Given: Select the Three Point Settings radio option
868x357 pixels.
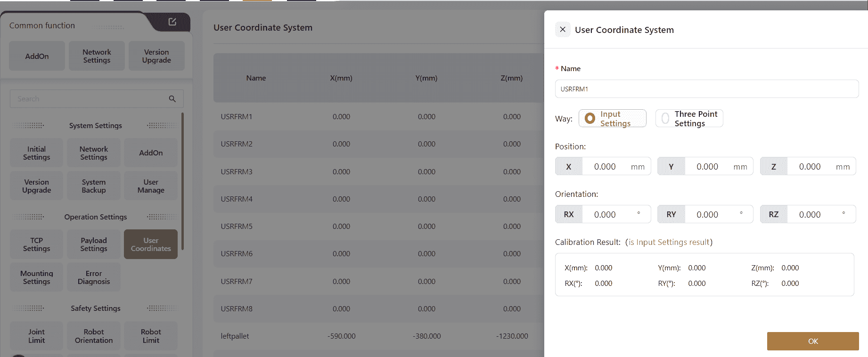Looking at the screenshot, I should point(665,119).
